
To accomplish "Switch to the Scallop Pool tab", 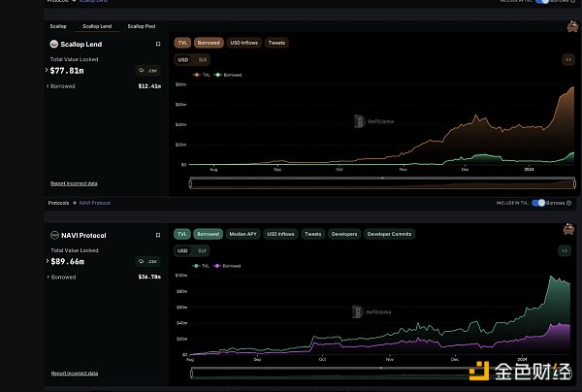I will tap(142, 25).
